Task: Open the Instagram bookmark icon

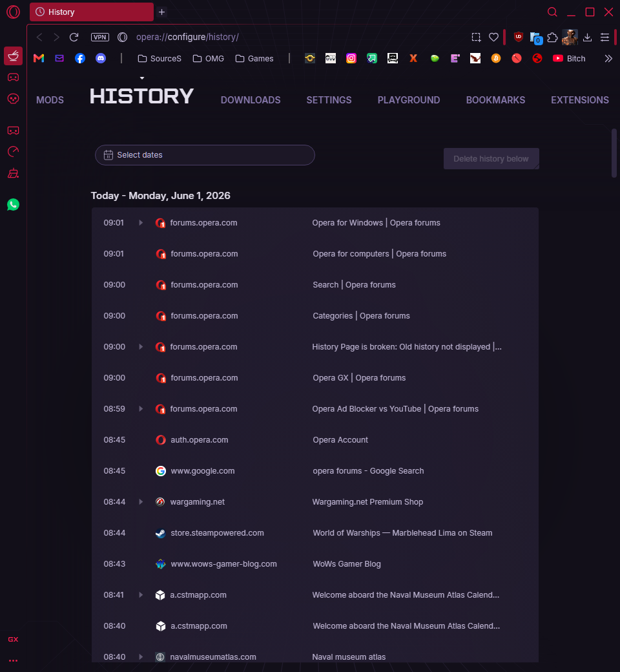Action: click(x=351, y=58)
